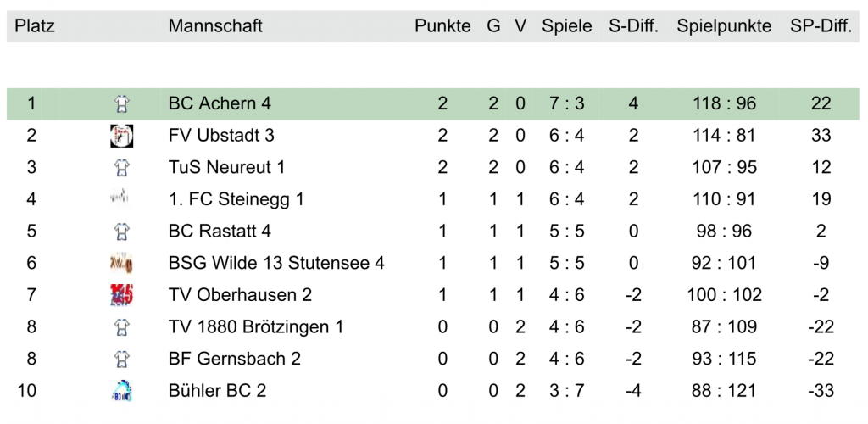
Task: Click the Platz column header
Action: [x=35, y=26]
